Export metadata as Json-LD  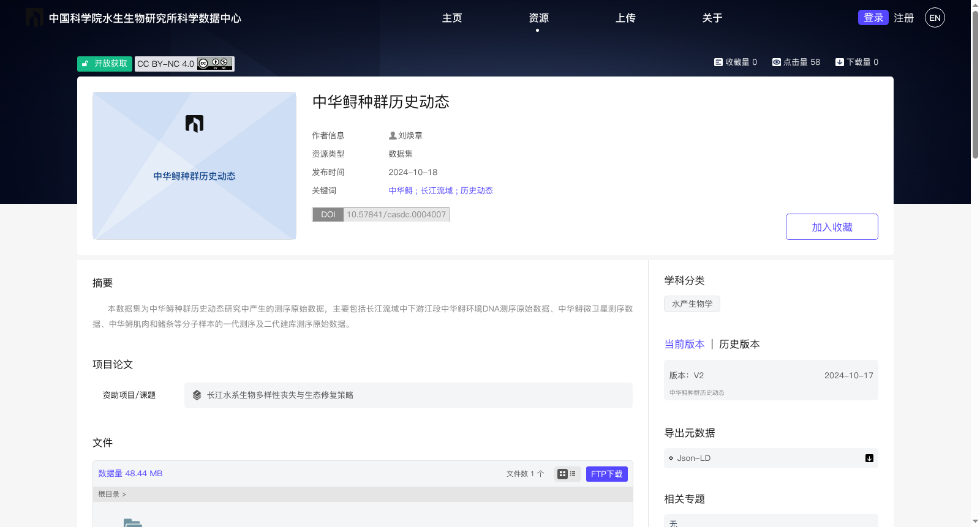click(771, 458)
